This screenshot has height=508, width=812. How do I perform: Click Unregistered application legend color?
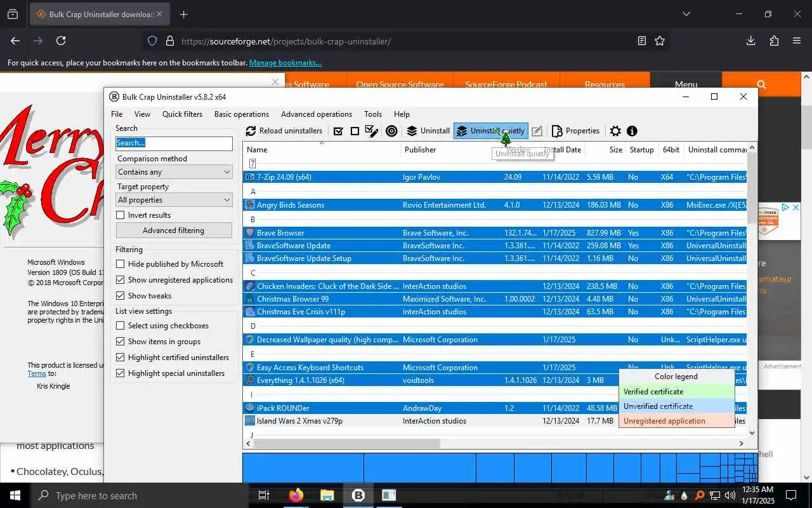coord(676,421)
